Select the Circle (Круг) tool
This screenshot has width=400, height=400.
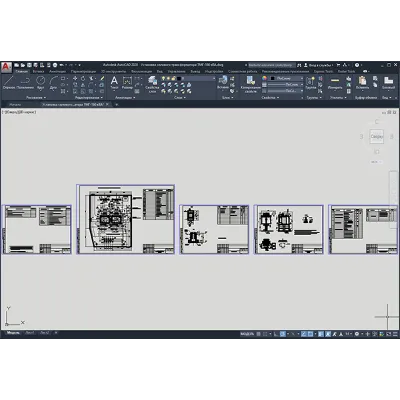coord(41,83)
